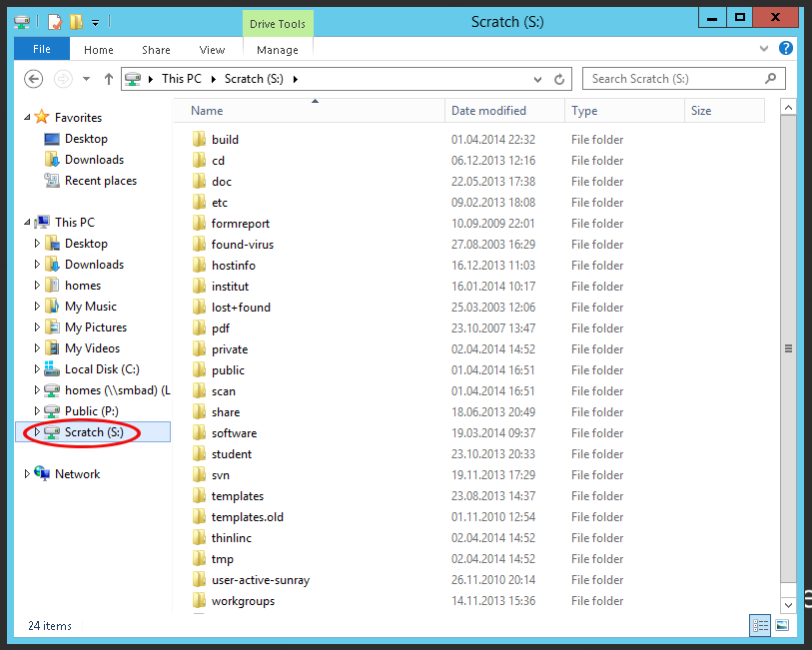
Task: Sort by the Type column header
Action: (625, 110)
